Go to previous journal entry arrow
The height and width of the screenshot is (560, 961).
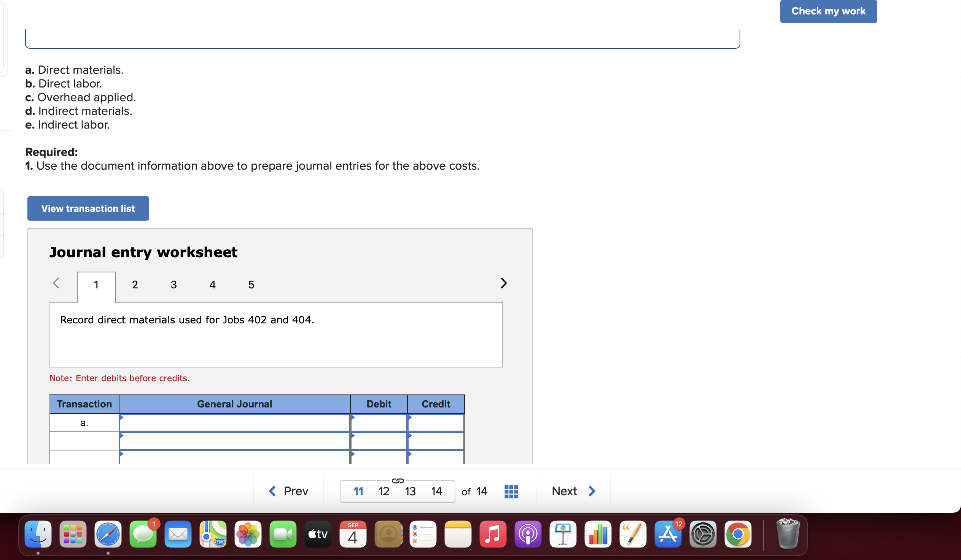(56, 283)
